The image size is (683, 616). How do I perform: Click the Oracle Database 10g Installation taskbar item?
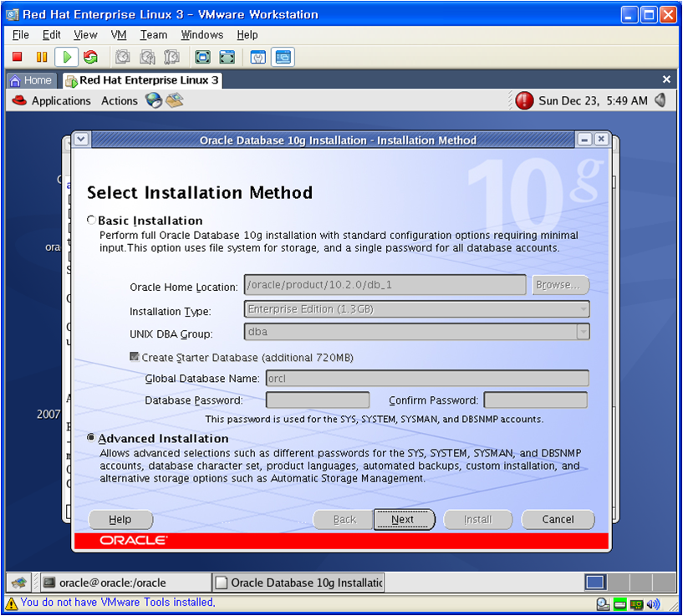pos(298,583)
